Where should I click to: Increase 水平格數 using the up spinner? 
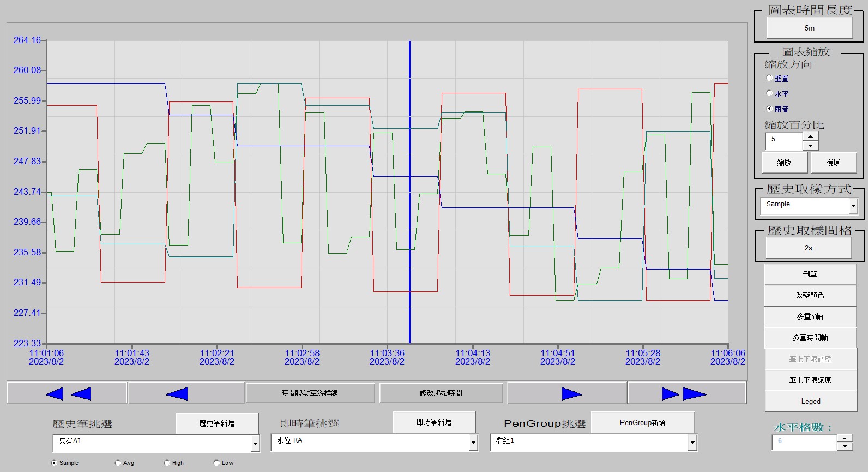coord(845,438)
